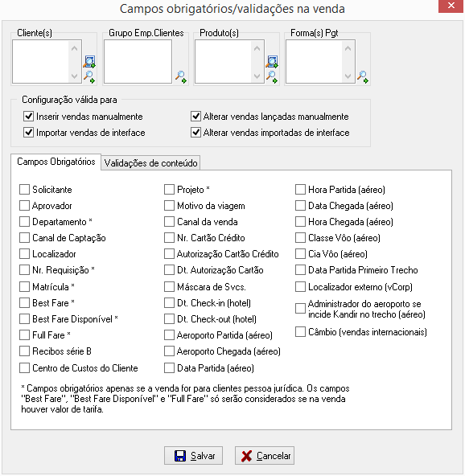465x476 pixels.
Task: Enable Máscara de Svcs.
Action: (x=169, y=286)
